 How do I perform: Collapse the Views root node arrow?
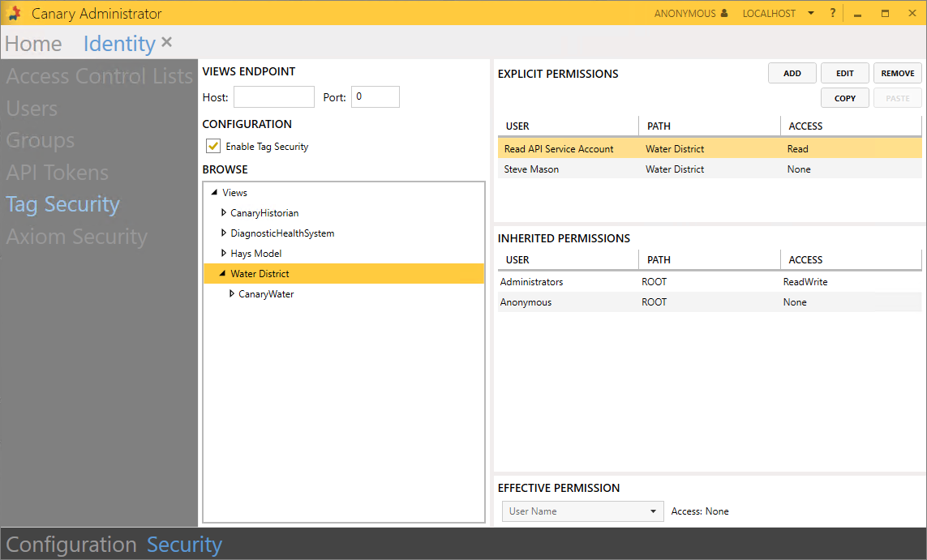point(214,193)
